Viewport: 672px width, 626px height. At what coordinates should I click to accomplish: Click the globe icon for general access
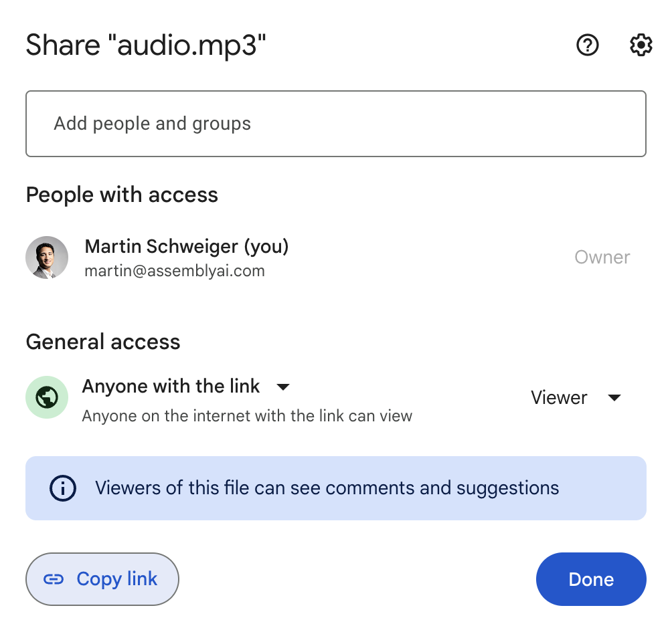pos(46,397)
